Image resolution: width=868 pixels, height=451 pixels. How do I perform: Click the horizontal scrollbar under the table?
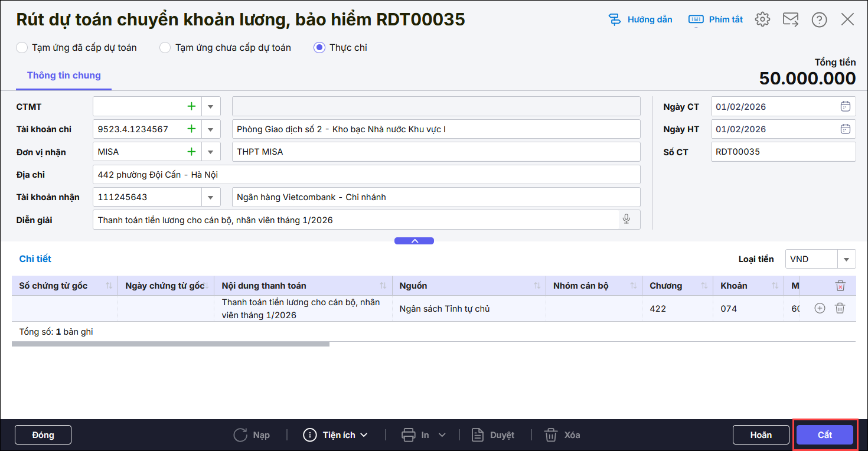point(170,344)
